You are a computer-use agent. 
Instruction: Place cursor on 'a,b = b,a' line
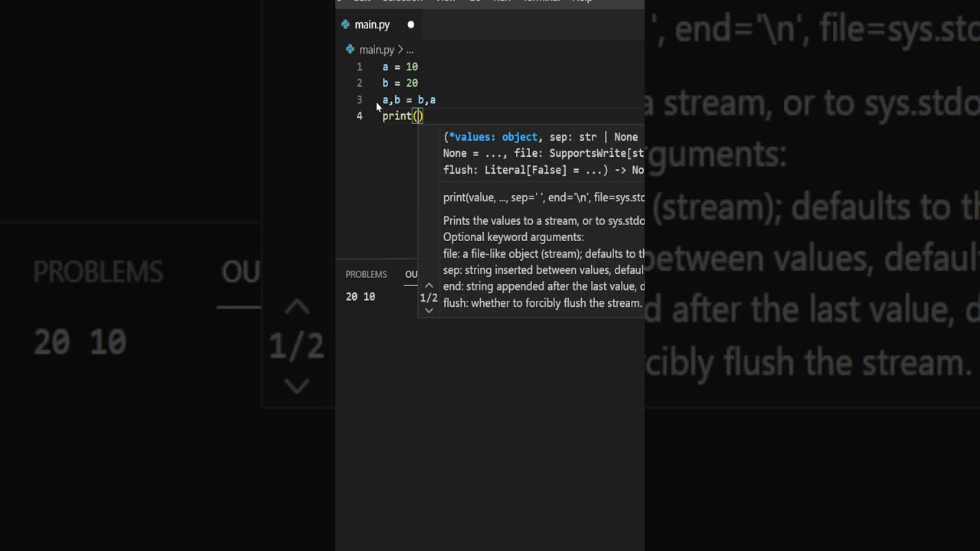[x=409, y=99]
